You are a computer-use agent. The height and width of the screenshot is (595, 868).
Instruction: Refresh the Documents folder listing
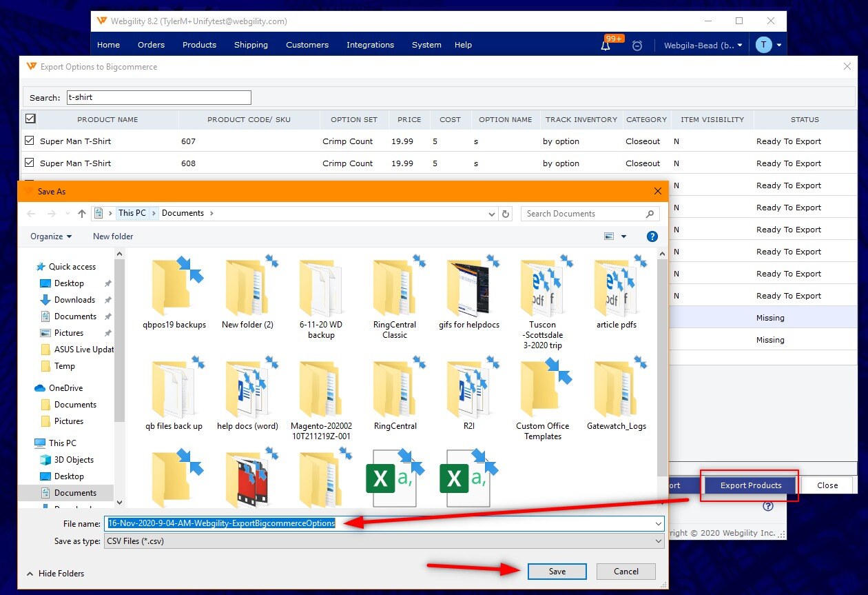click(x=506, y=214)
